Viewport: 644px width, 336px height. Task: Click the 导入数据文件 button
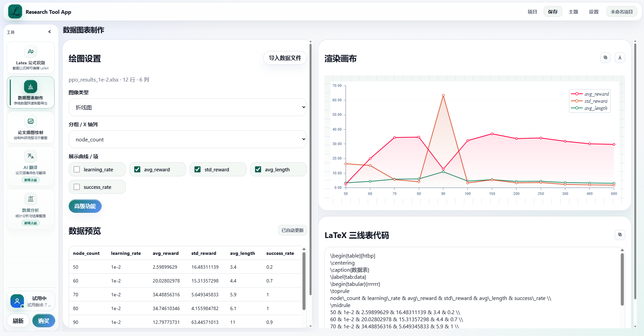coord(285,58)
